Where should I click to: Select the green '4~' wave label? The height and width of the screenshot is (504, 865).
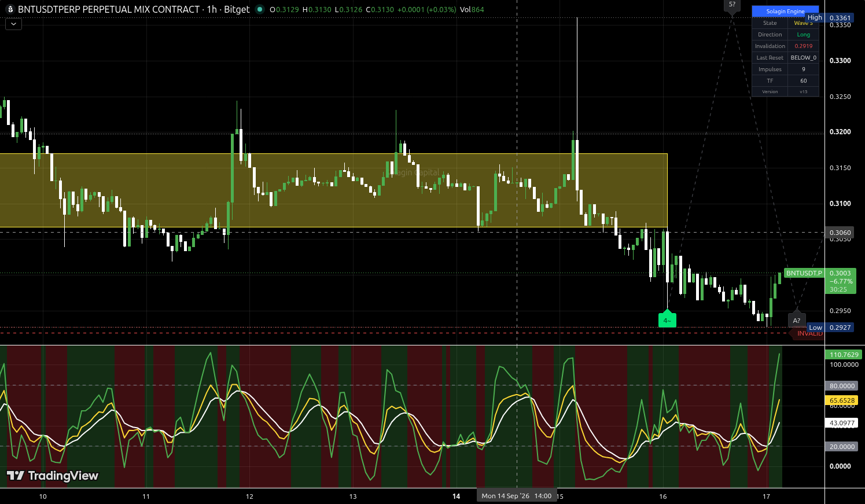(x=667, y=319)
